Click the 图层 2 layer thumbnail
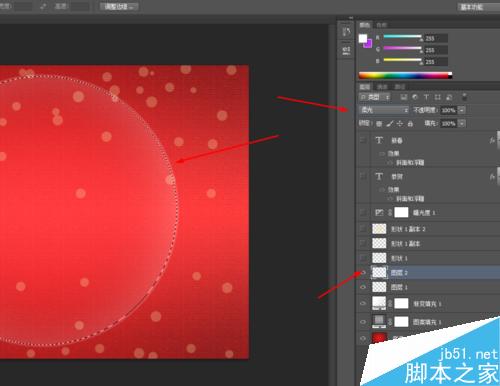 pos(379,272)
